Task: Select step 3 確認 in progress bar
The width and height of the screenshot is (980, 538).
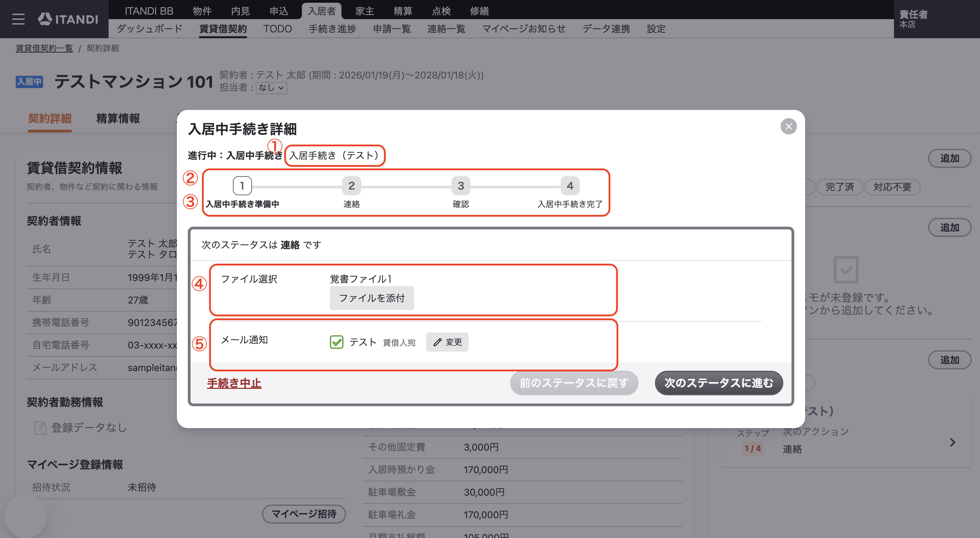Action: click(x=461, y=186)
